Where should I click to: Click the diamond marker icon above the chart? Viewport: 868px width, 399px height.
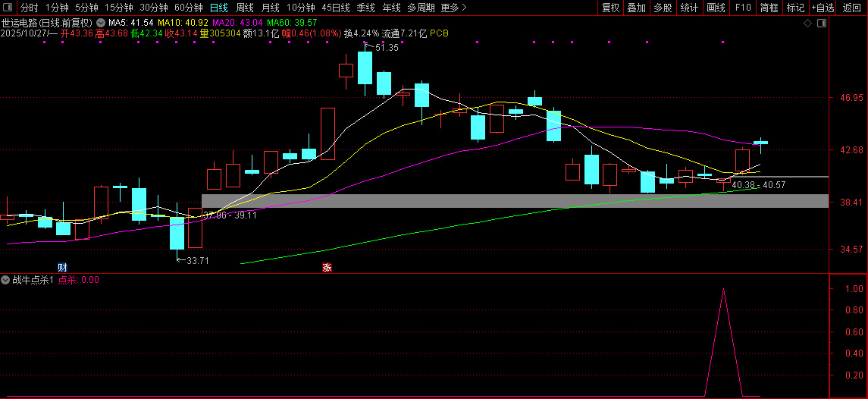807,24
